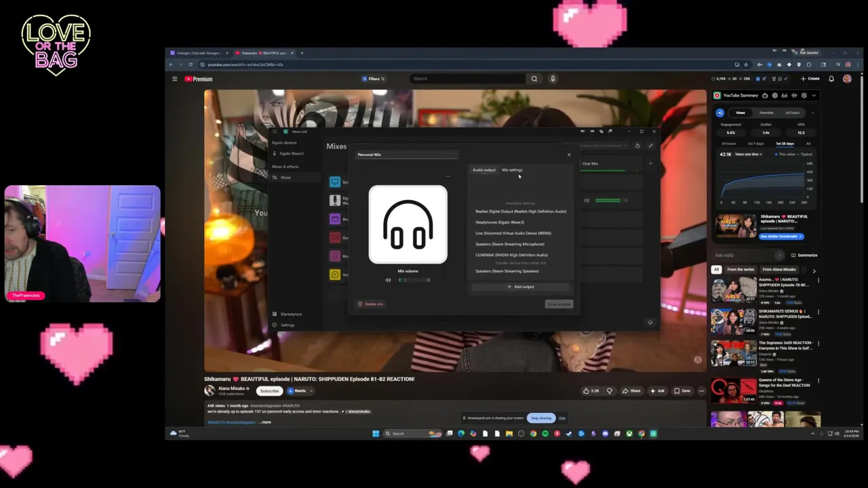Close the Personal Mix dialog with X

click(569, 155)
